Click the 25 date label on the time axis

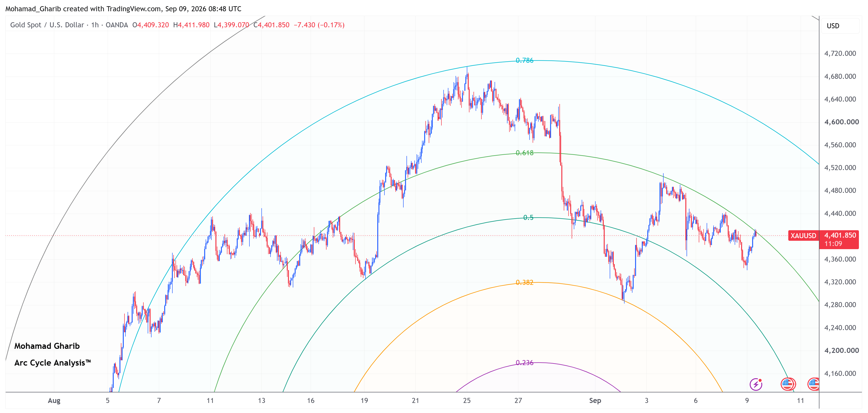(x=467, y=401)
